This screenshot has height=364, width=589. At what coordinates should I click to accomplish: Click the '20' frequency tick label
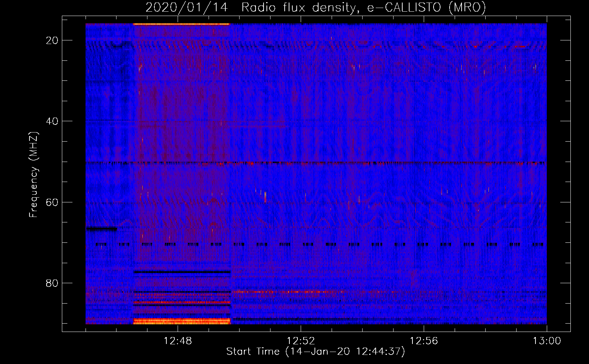pyautogui.click(x=52, y=40)
